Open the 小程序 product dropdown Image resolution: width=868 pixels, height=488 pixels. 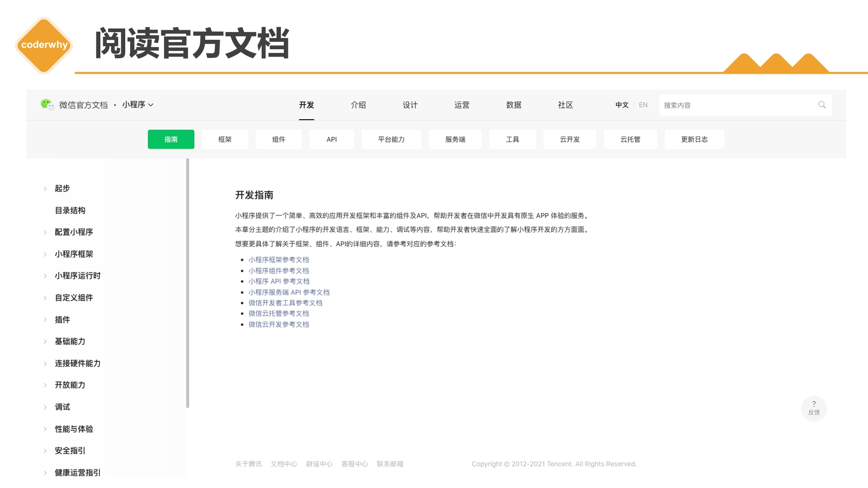(x=138, y=105)
